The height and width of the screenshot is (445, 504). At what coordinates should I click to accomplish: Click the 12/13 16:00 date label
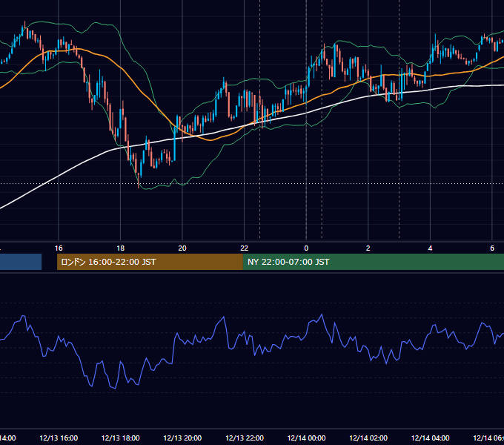click(59, 438)
